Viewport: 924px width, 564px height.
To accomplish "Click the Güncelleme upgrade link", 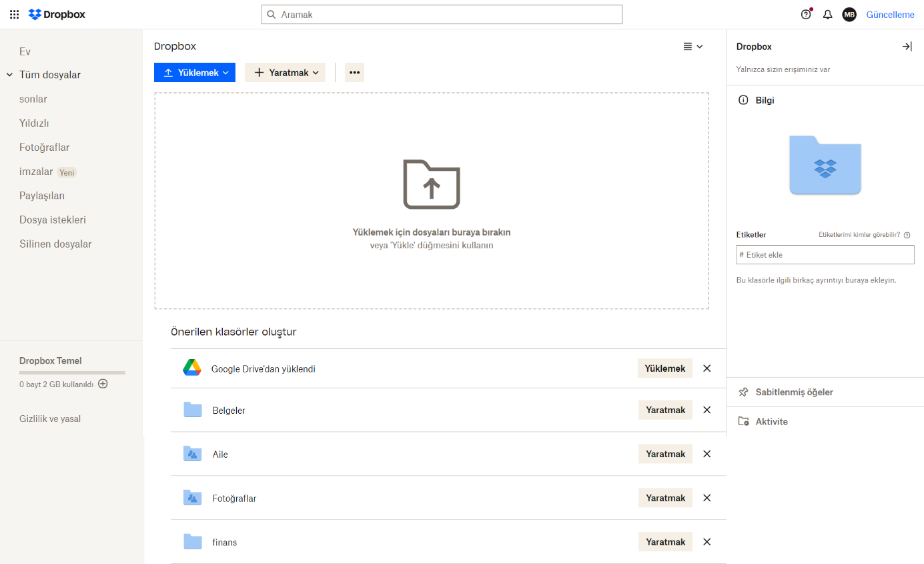I will click(890, 15).
